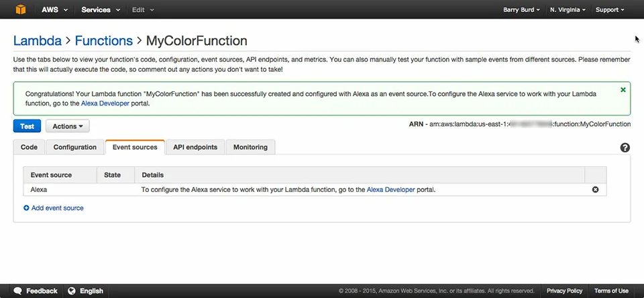Change language via English footer button
This screenshot has width=644, height=298.
(x=92, y=291)
